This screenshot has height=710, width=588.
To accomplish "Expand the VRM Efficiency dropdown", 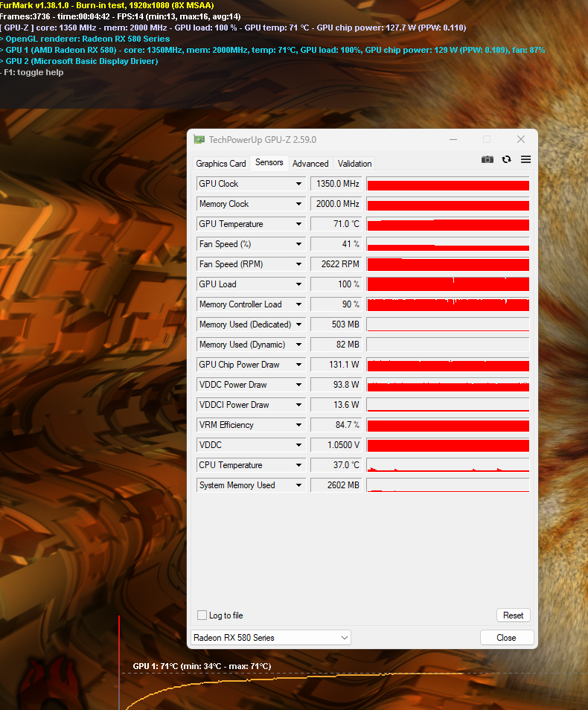I will [298, 425].
